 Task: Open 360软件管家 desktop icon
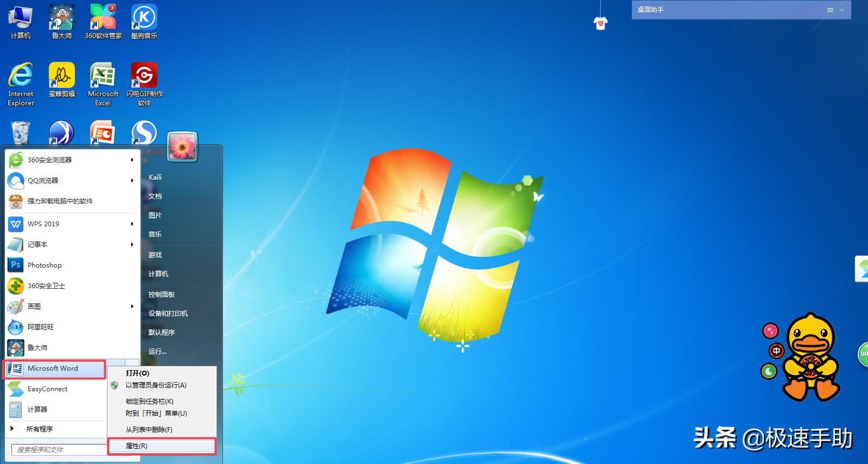[x=103, y=22]
